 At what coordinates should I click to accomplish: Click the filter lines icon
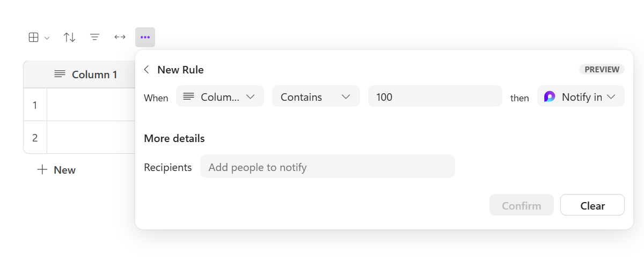pos(94,37)
